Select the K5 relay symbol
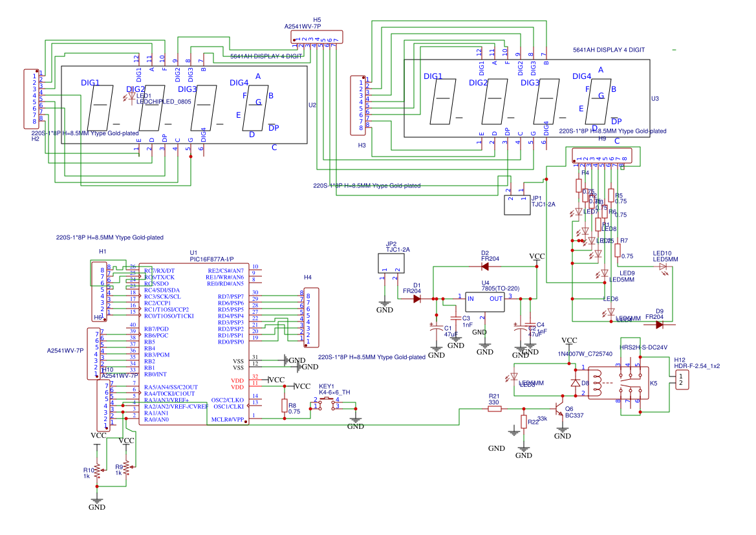 click(618, 383)
